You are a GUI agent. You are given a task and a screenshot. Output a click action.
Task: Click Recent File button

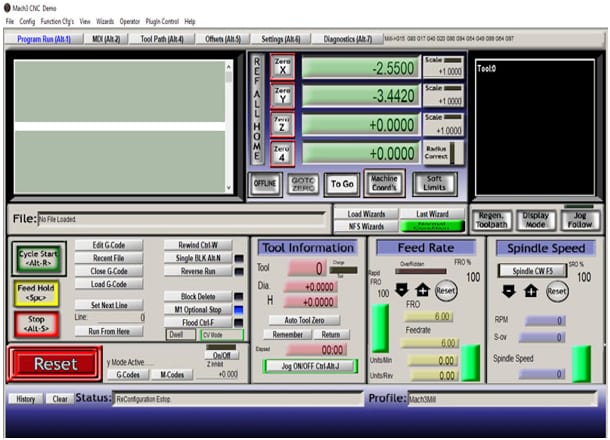click(x=109, y=258)
